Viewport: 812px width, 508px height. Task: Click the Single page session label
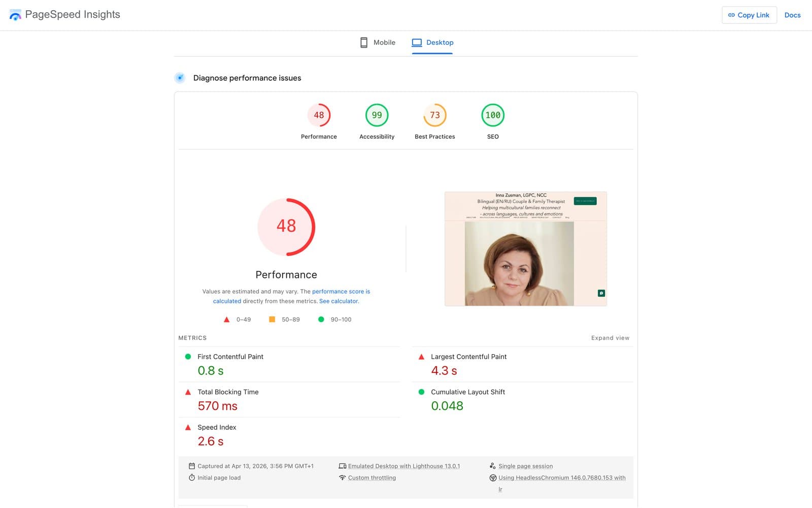(525, 466)
